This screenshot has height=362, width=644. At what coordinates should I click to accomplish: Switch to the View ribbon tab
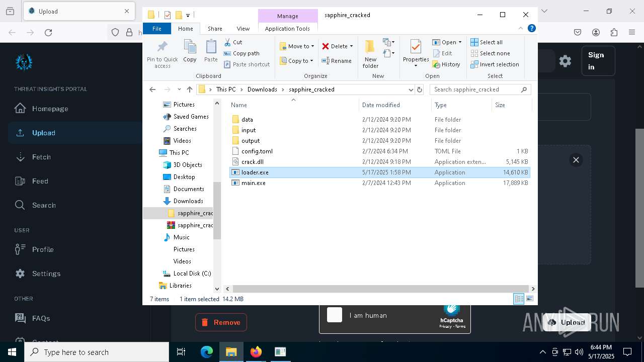pyautogui.click(x=243, y=29)
